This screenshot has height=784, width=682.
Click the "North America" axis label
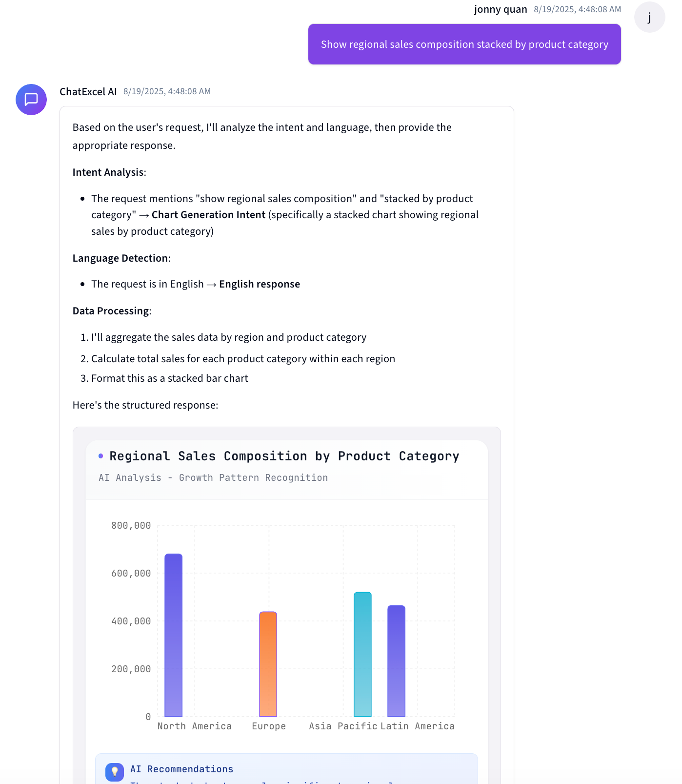point(195,726)
